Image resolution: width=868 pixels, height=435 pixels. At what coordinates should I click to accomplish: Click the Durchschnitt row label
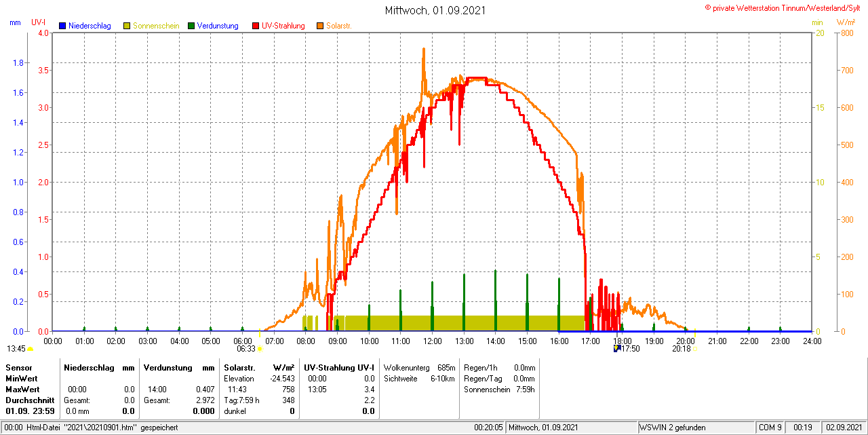pos(30,400)
